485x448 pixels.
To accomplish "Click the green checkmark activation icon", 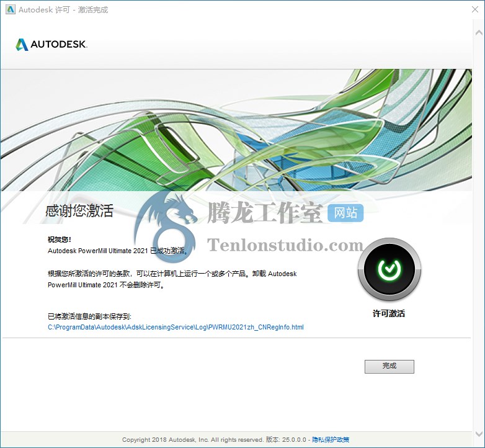I will pyautogui.click(x=389, y=269).
